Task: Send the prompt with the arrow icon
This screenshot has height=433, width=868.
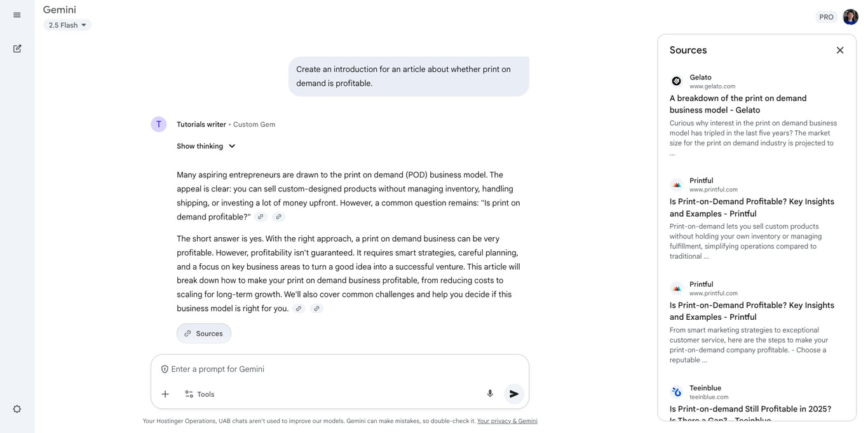Action: tap(513, 394)
